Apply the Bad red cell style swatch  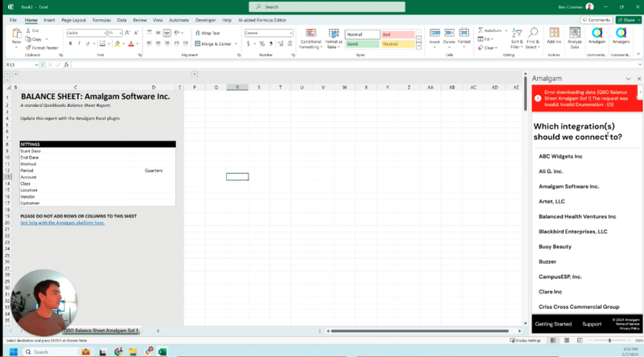click(398, 35)
